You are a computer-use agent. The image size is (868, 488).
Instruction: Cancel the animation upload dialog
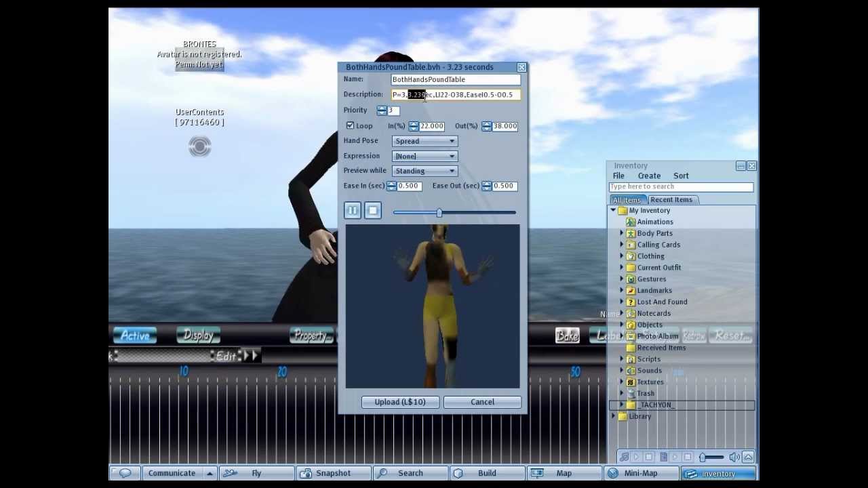coord(482,402)
